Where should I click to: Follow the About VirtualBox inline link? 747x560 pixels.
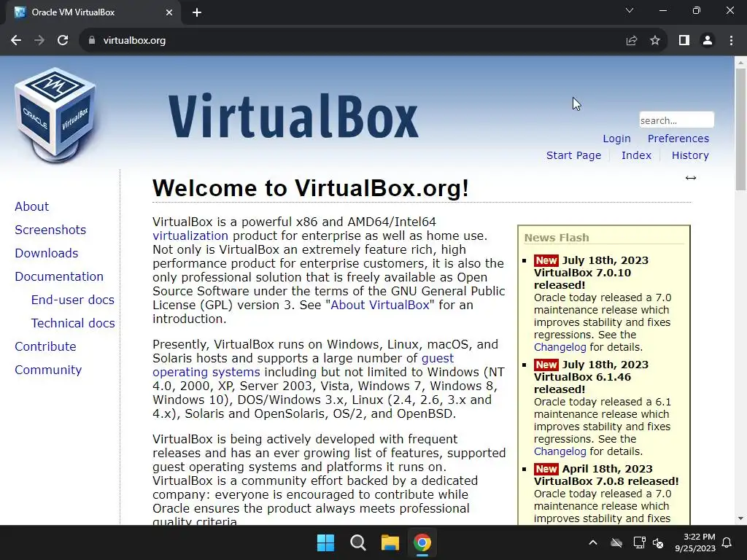379,305
